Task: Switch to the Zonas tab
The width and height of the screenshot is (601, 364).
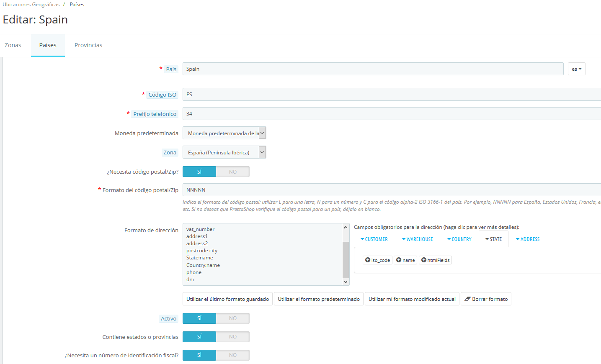Action: pos(13,45)
